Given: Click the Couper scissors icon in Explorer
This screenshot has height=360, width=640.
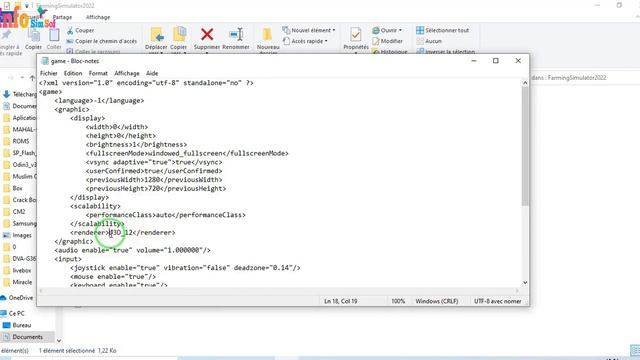Looking at the screenshot, I should coord(70,31).
